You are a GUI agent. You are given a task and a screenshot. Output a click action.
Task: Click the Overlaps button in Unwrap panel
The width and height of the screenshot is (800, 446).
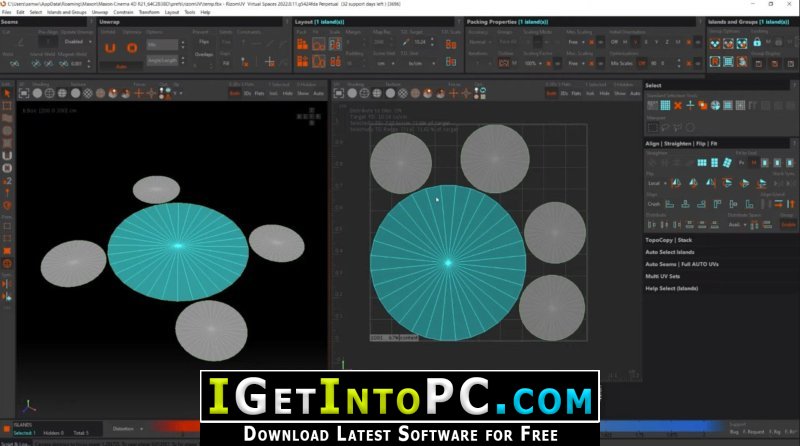click(x=204, y=54)
